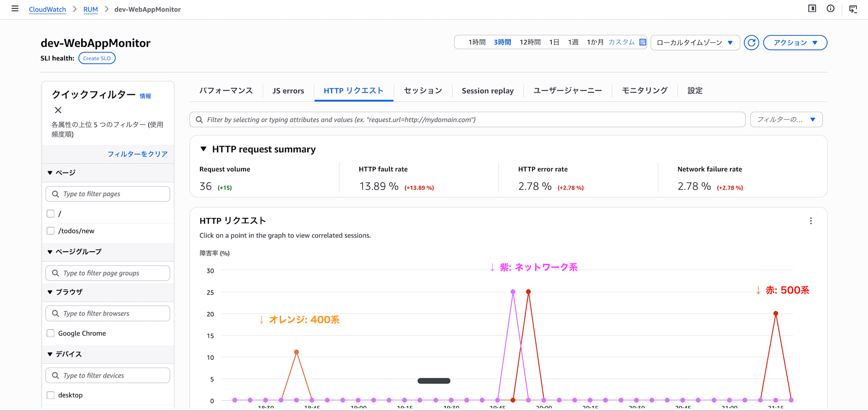Open the info circle icon in header

[x=830, y=9]
